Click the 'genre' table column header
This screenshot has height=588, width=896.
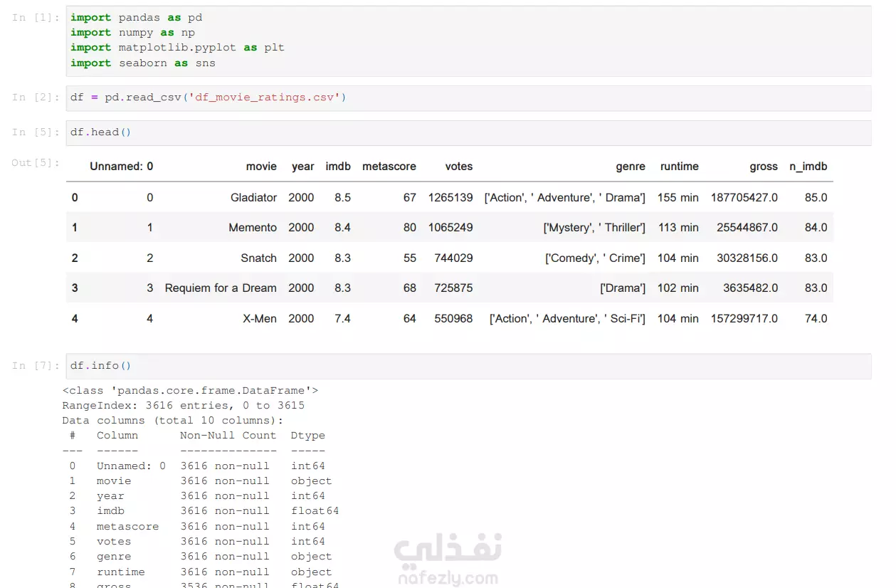click(631, 166)
